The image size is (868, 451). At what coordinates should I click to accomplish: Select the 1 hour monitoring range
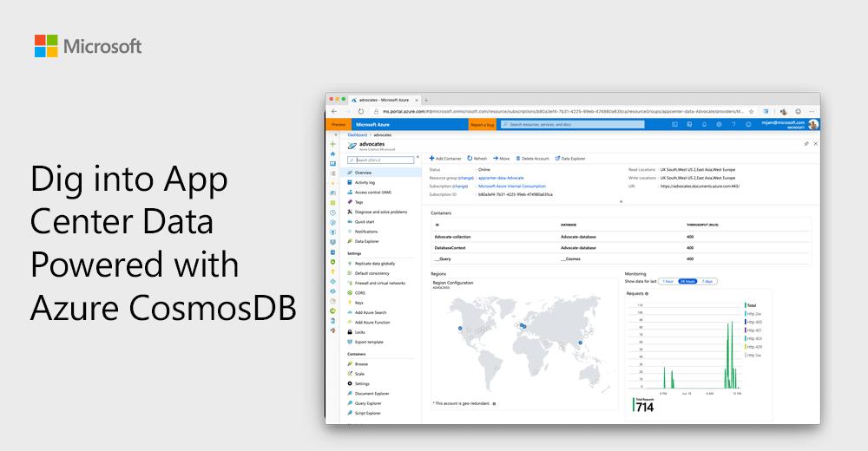(x=668, y=282)
